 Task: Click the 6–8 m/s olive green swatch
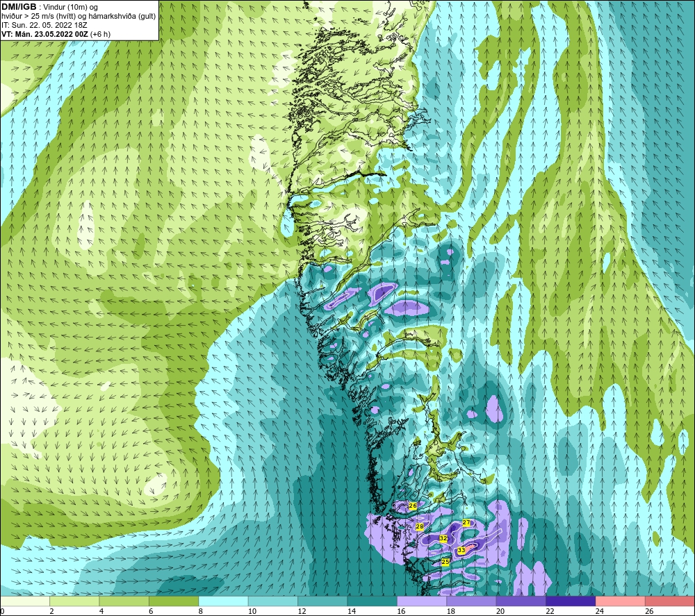pos(174,601)
